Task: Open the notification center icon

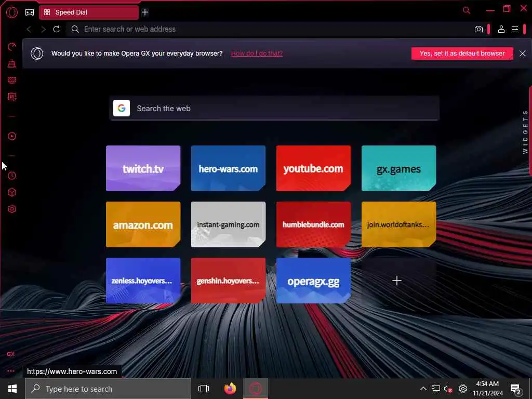Action: pyautogui.click(x=516, y=389)
